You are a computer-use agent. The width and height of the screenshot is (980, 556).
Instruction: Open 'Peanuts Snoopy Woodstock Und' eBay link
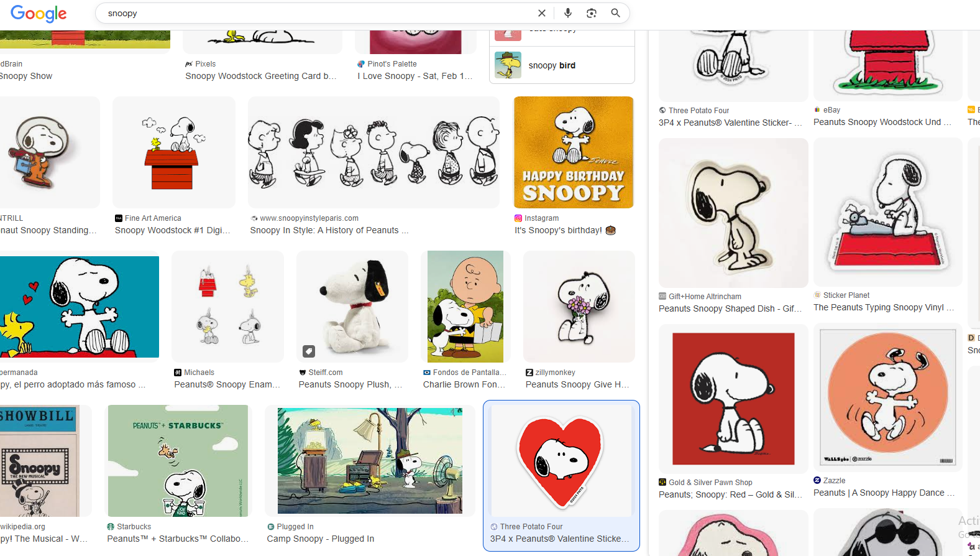pyautogui.click(x=882, y=123)
